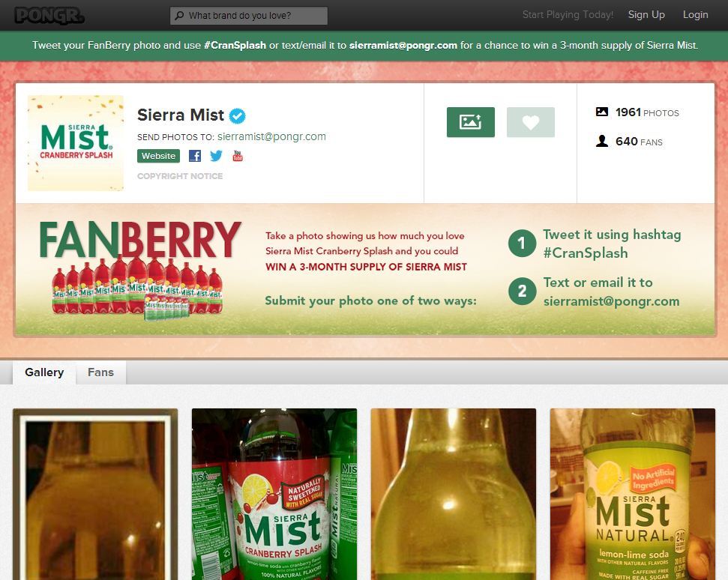Open the Login link
Image resolution: width=728 pixels, height=580 pixels.
[x=695, y=15]
